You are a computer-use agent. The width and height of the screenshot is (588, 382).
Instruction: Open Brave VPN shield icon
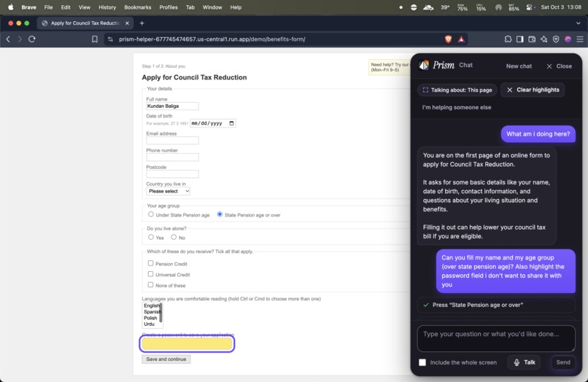(x=556, y=39)
